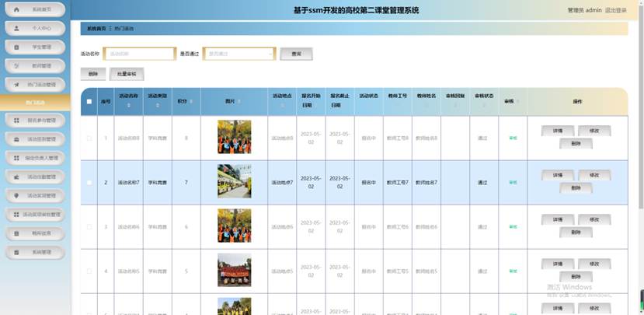Sort table by 积分 column arrows
Image resolution: width=644 pixels, height=315 pixels.
click(x=191, y=101)
